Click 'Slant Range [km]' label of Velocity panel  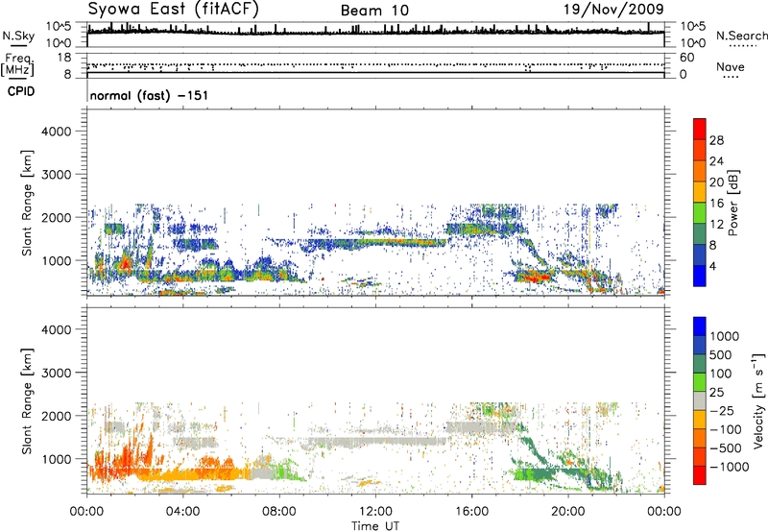click(27, 401)
